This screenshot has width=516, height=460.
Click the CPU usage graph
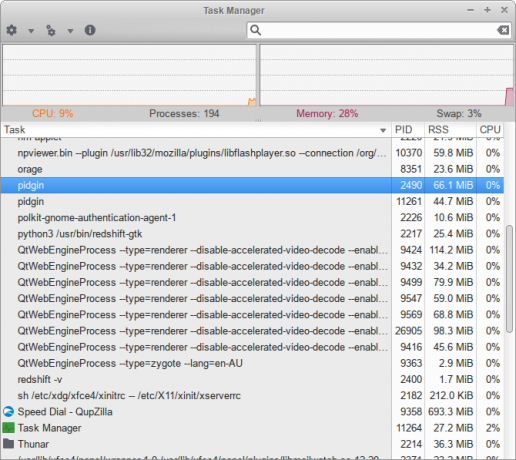[x=129, y=75]
